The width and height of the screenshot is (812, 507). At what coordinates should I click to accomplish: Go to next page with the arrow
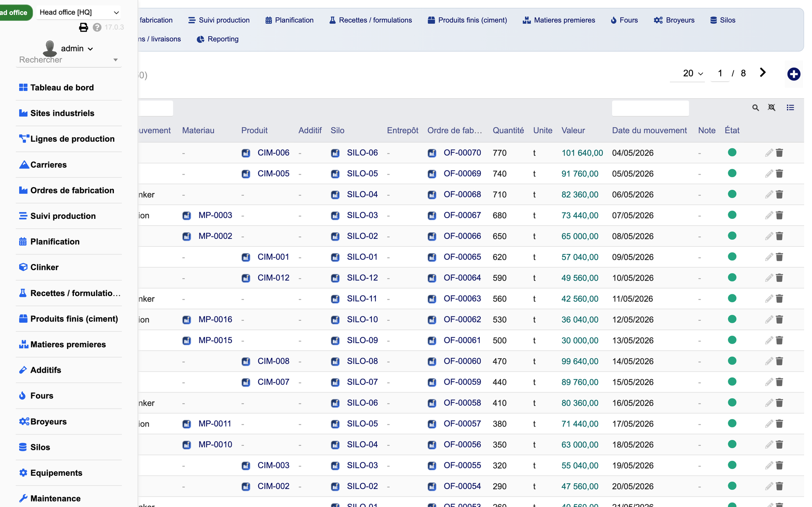click(x=763, y=73)
